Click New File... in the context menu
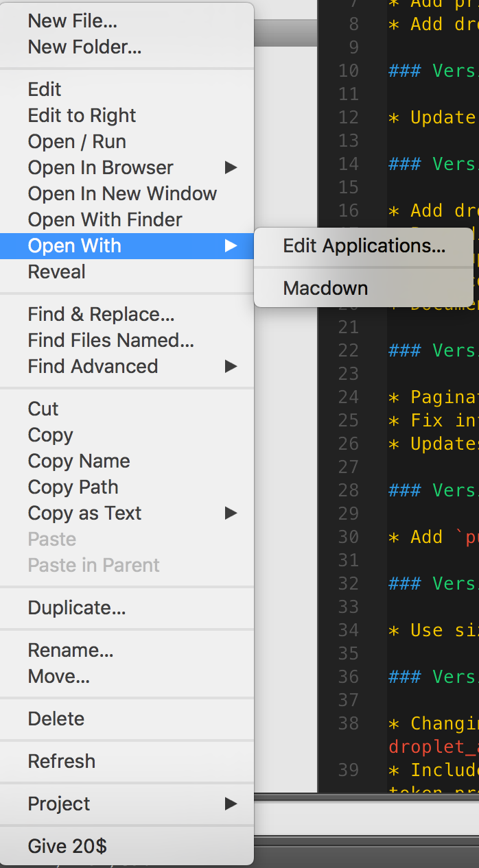The width and height of the screenshot is (479, 868). pyautogui.click(x=72, y=21)
